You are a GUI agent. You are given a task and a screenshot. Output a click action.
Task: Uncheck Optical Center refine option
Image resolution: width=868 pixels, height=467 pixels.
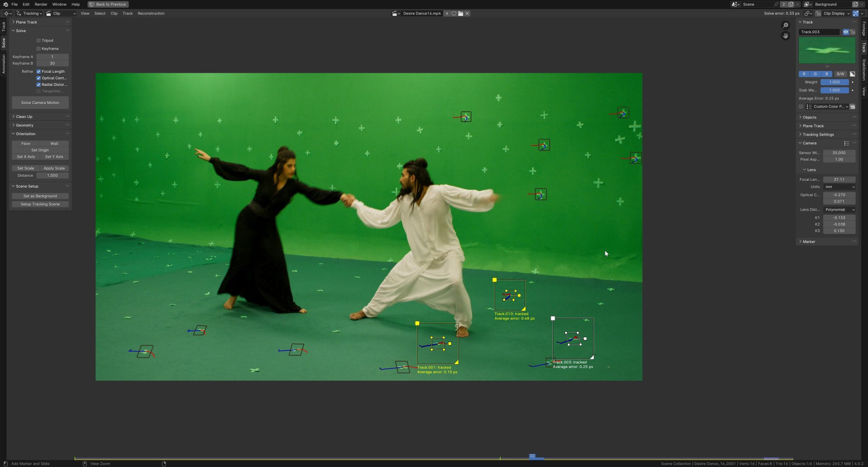38,78
